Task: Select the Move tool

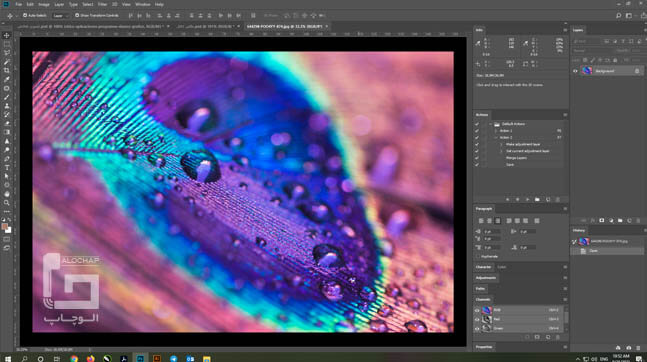Action: point(7,35)
